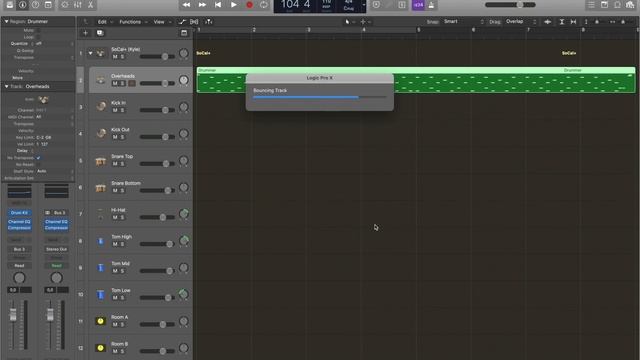The height and width of the screenshot is (360, 640).
Task: Adjust the Kick Out volume slider
Action: (158, 137)
